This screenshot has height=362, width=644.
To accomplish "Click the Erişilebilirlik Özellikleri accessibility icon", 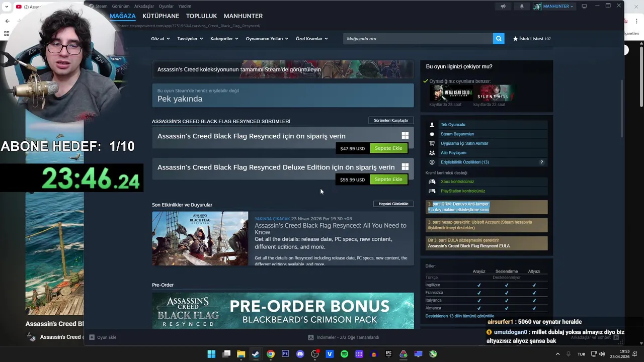I will tap(432, 162).
